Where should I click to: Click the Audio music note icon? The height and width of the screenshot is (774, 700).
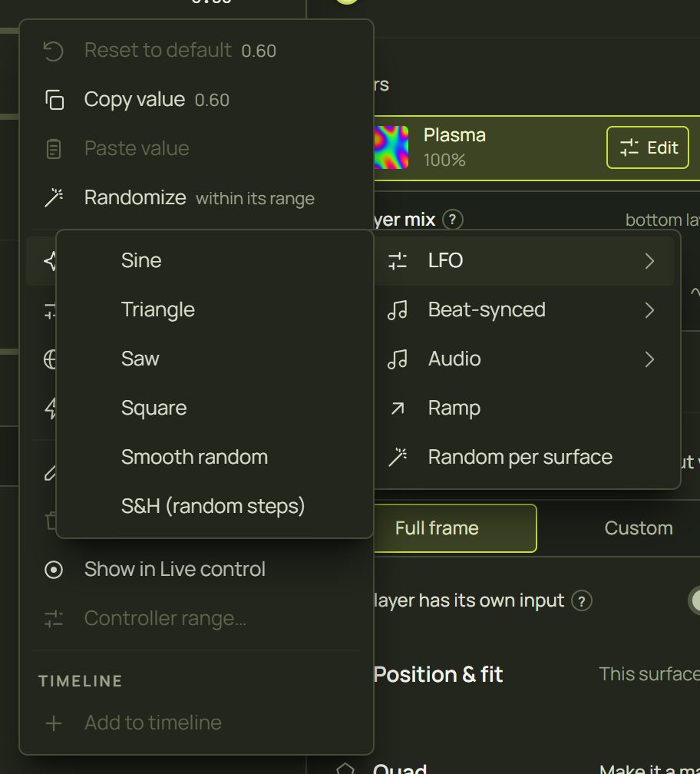coord(397,359)
